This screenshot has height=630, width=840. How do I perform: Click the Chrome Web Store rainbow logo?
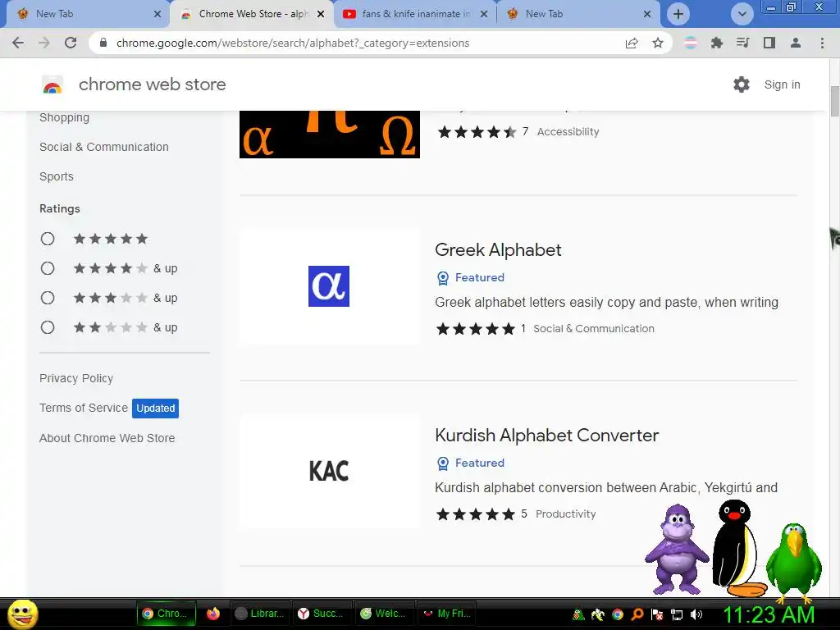click(x=52, y=84)
